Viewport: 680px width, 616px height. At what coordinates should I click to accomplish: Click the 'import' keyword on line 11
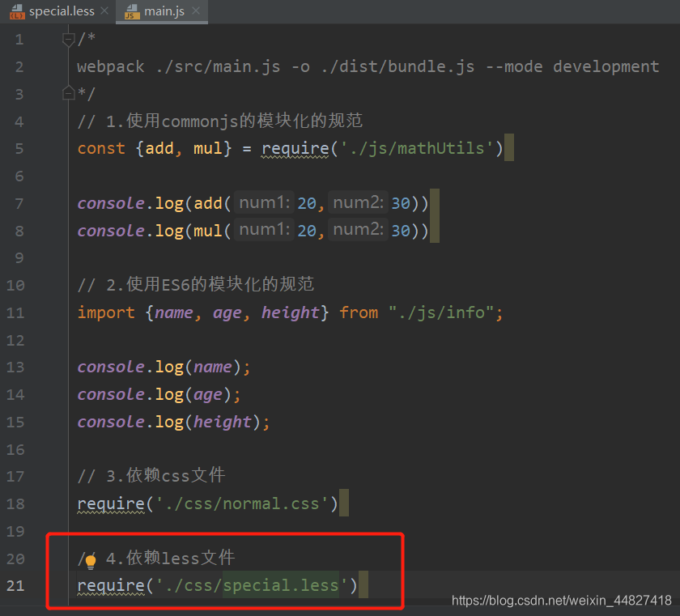click(x=106, y=313)
